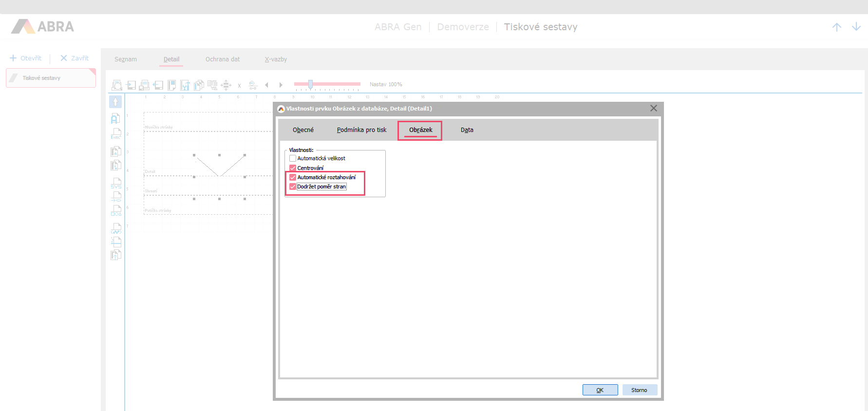868x411 pixels.
Task: Click the zoom slider handle
Action: point(310,84)
